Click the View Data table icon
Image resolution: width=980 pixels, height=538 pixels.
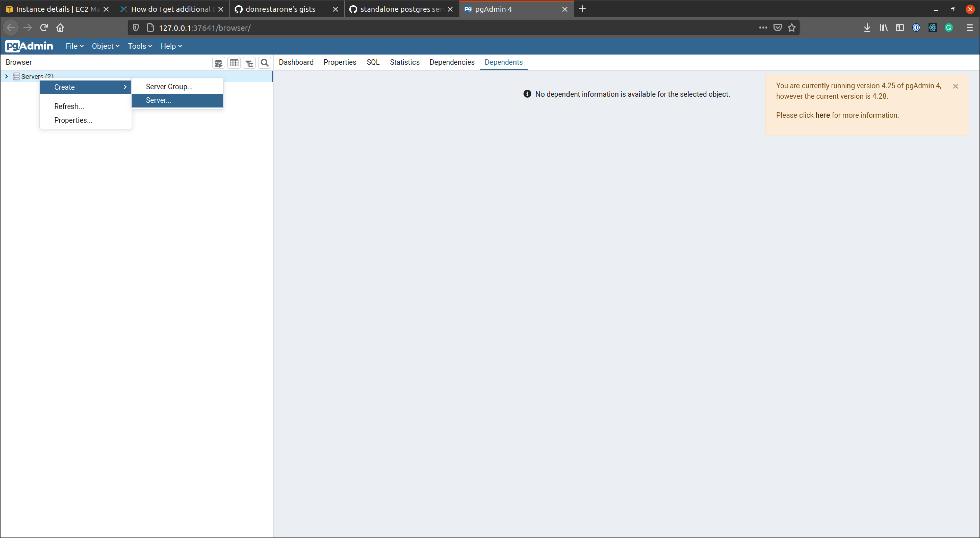tap(234, 63)
